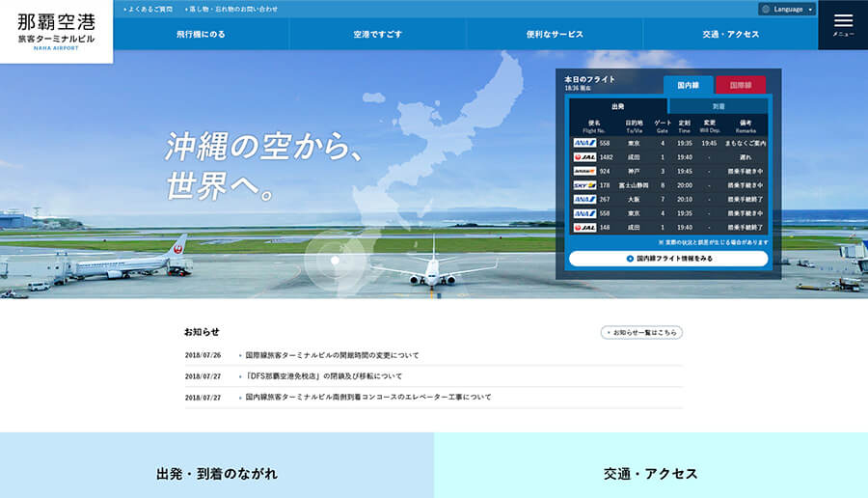868x498 pixels.
Task: Open the Language dropdown
Action: coord(787,9)
